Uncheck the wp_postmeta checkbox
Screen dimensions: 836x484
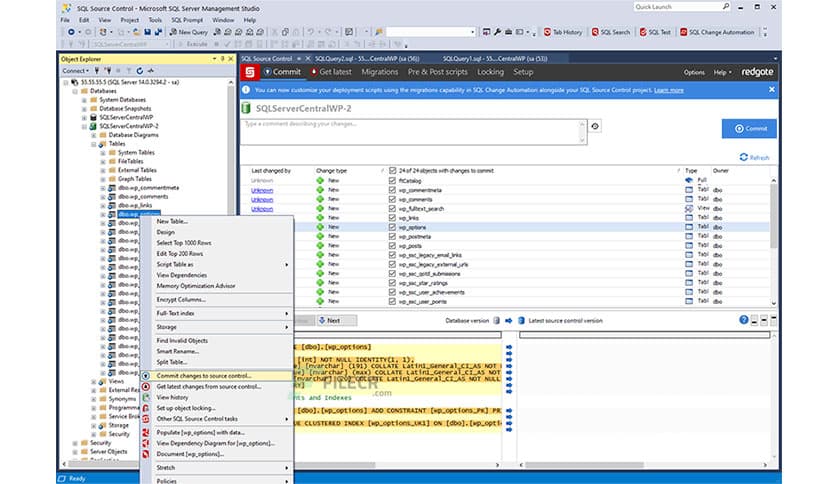pyautogui.click(x=392, y=237)
